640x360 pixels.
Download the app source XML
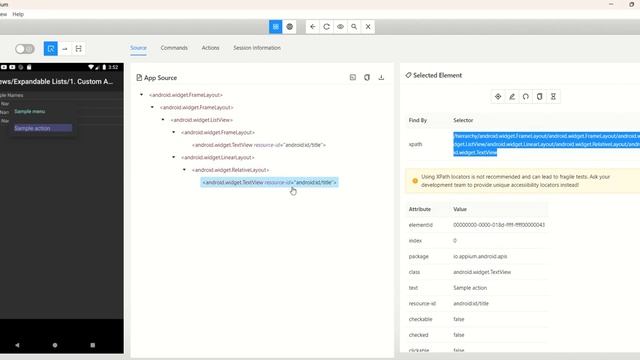(x=381, y=78)
